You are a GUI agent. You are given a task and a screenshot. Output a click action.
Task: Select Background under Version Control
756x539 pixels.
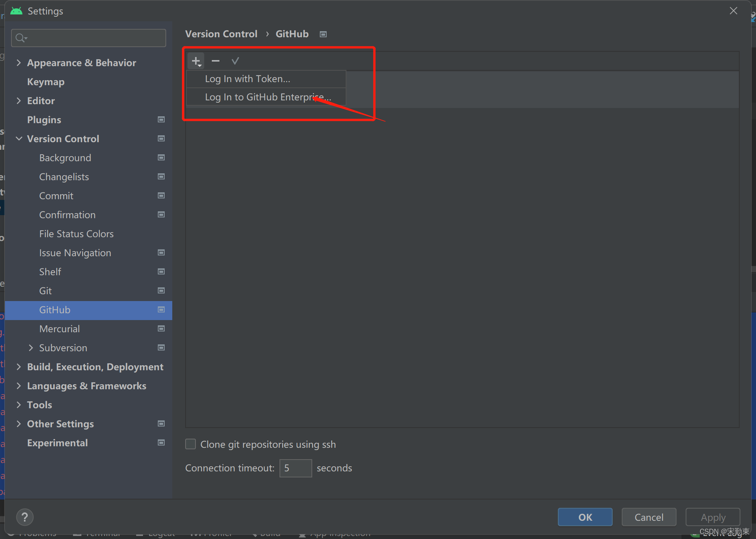point(65,158)
